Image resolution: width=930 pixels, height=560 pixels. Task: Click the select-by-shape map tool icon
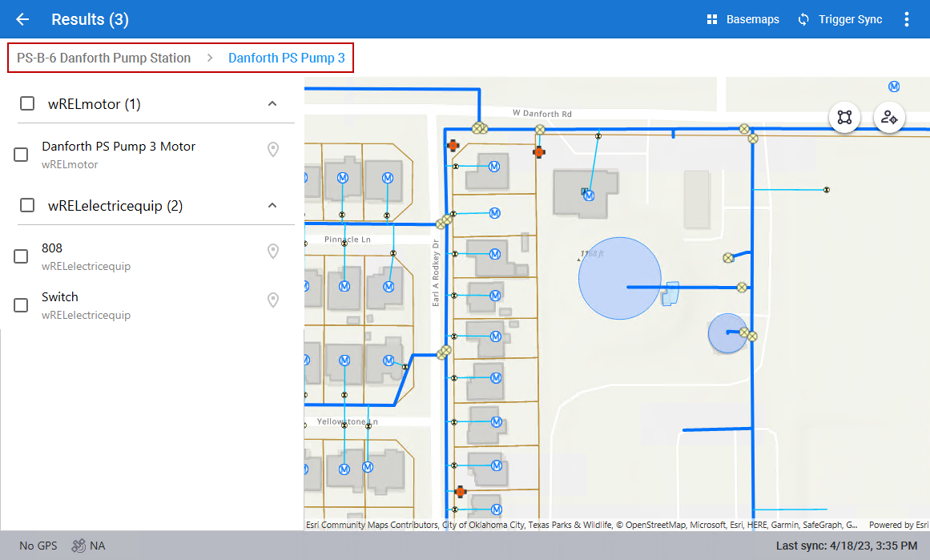(x=844, y=117)
